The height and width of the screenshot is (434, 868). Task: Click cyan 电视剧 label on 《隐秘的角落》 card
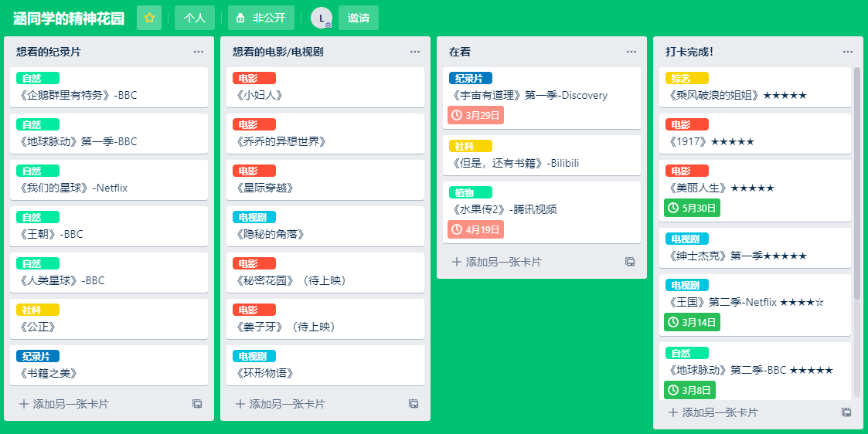click(x=254, y=217)
